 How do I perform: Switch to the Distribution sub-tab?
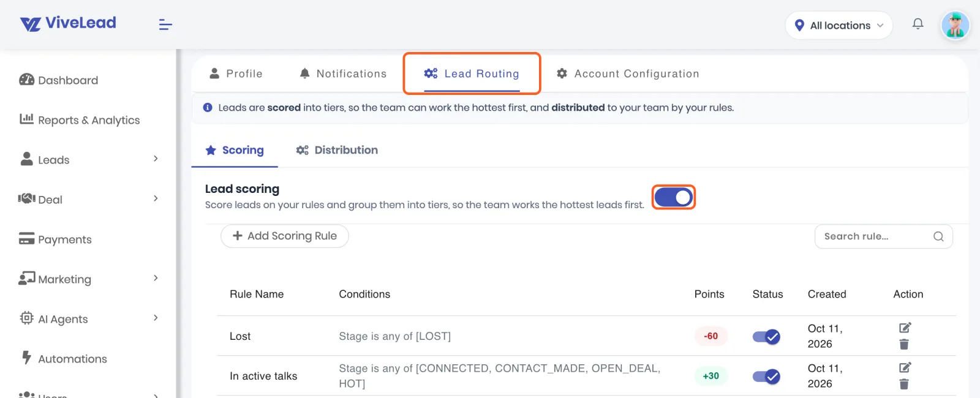click(337, 150)
